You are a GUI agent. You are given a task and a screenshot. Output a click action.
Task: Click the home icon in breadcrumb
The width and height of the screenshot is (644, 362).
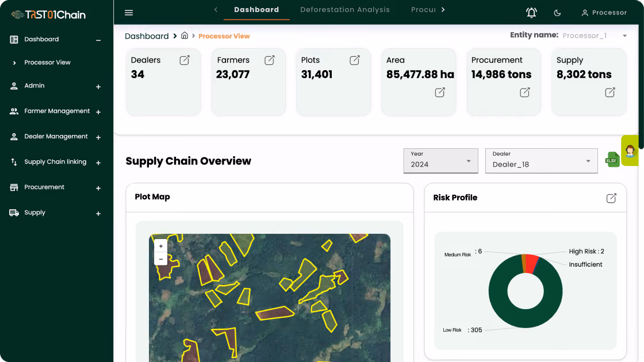tap(185, 36)
